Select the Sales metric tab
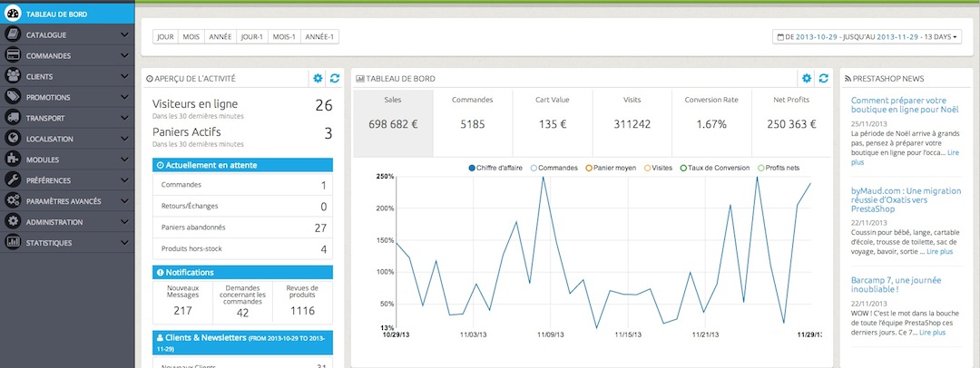 pos(393,123)
